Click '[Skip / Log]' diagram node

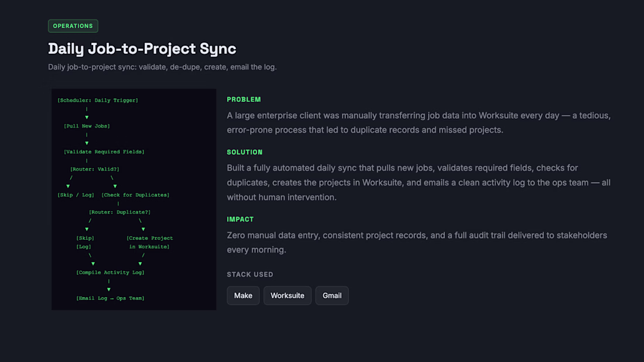76,195
